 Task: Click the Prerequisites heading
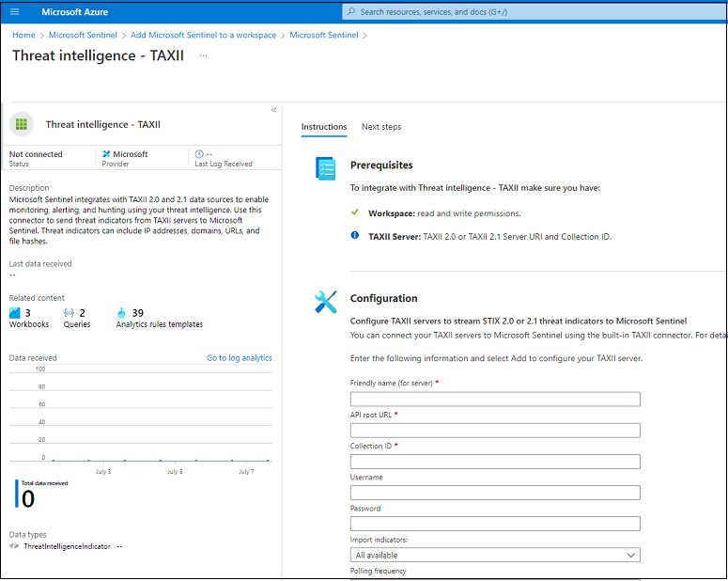click(381, 165)
